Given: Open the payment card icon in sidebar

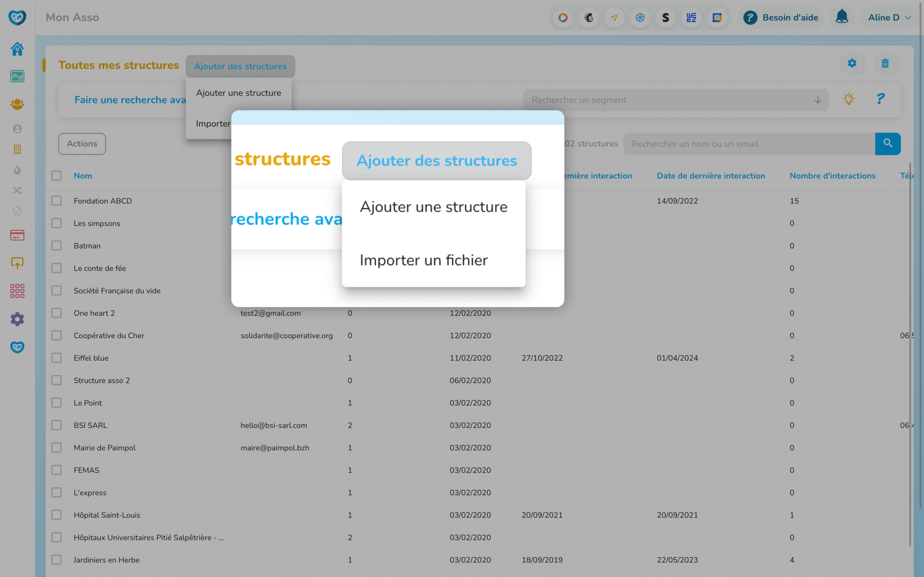Looking at the screenshot, I should pos(17,235).
